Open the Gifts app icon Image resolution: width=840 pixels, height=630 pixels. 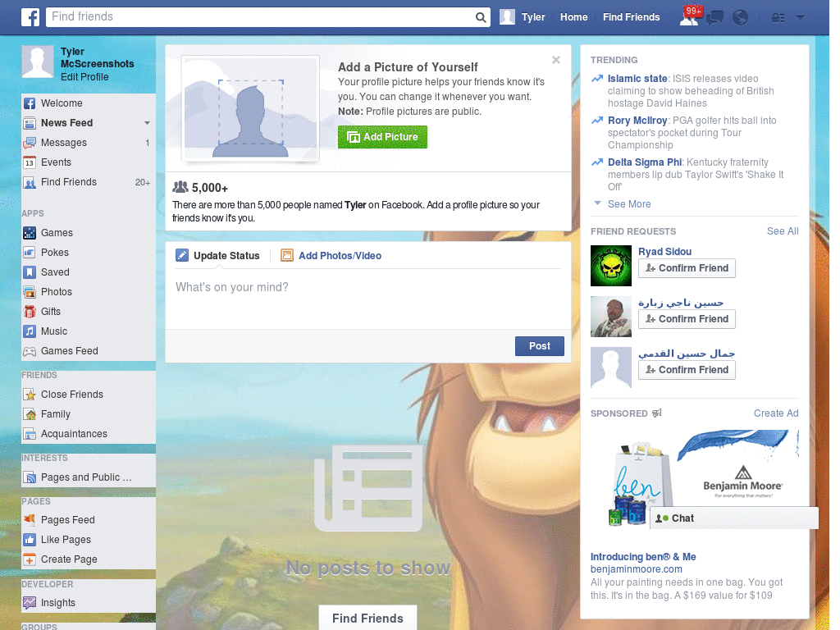[30, 312]
